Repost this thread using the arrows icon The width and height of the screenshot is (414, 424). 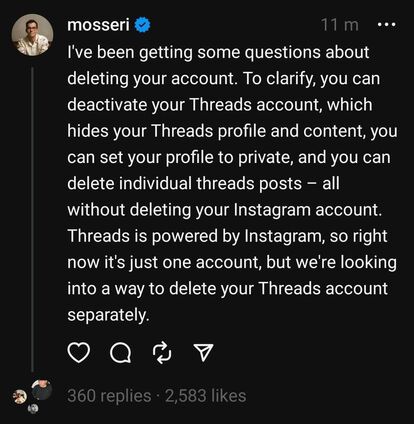tap(162, 353)
